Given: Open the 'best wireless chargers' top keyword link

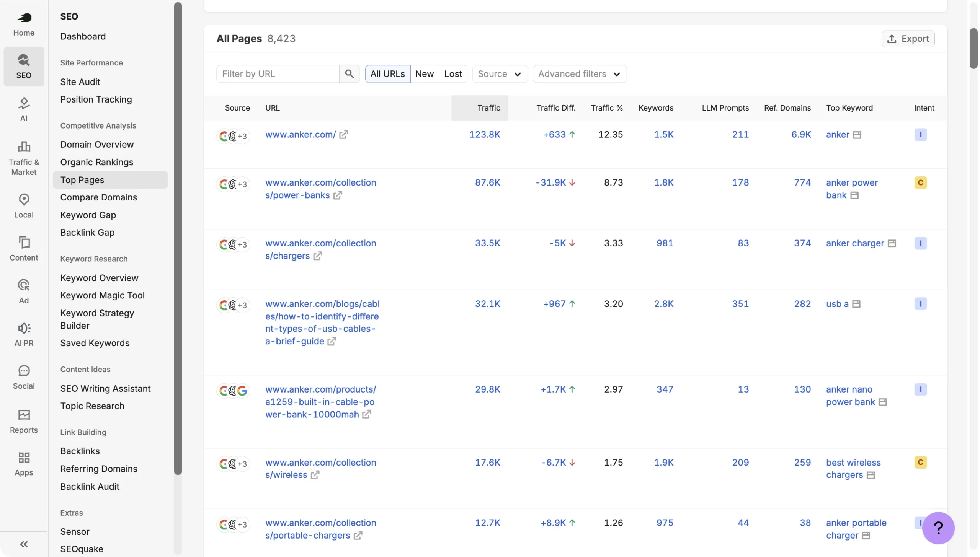Looking at the screenshot, I should point(853,469).
